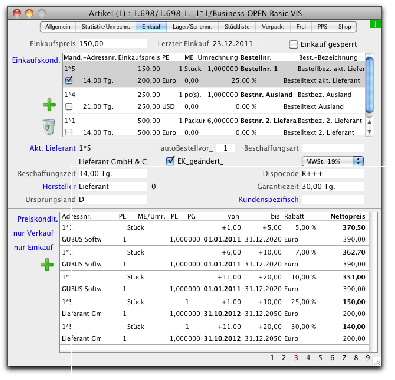This screenshot has width=395, height=380.
Task: Check the box in the 21.00 Tg. USD row
Action: click(x=69, y=107)
